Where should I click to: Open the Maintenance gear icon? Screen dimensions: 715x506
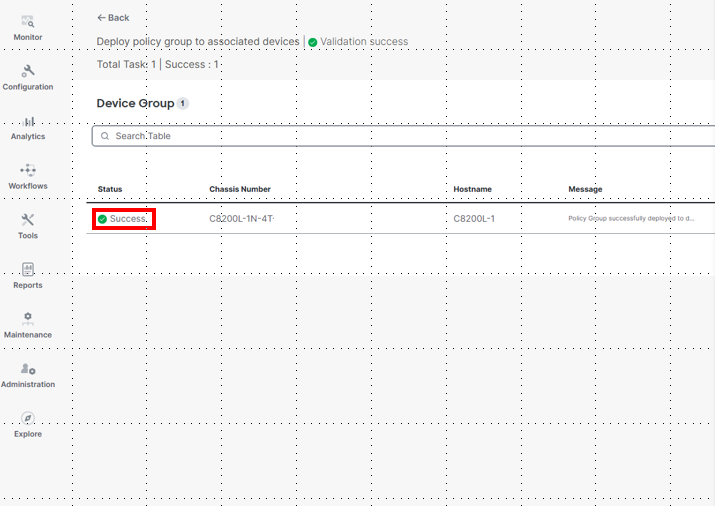point(28,318)
